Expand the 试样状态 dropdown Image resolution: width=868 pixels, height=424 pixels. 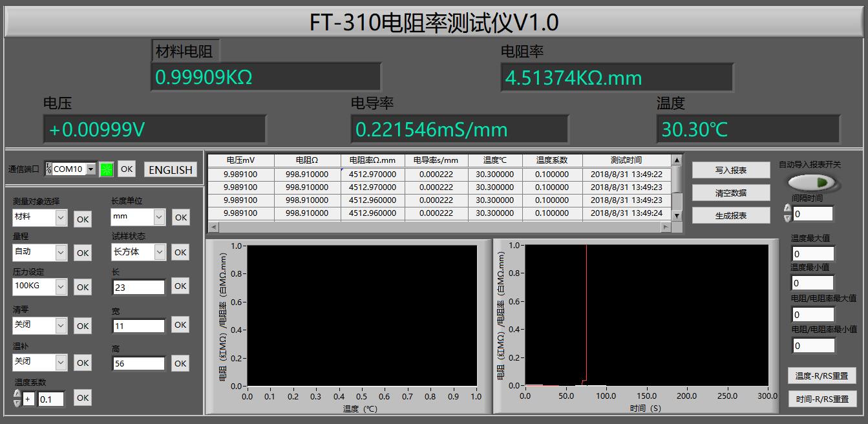[159, 252]
